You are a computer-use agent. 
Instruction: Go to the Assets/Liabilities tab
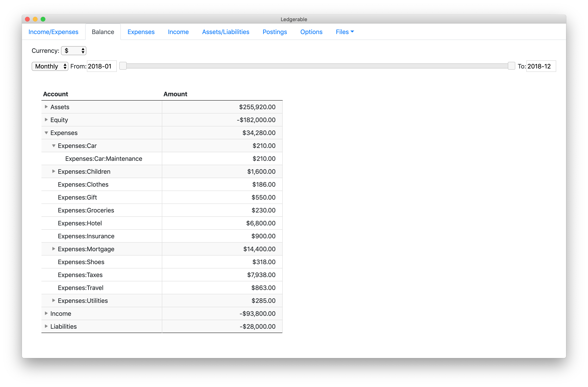(x=225, y=32)
